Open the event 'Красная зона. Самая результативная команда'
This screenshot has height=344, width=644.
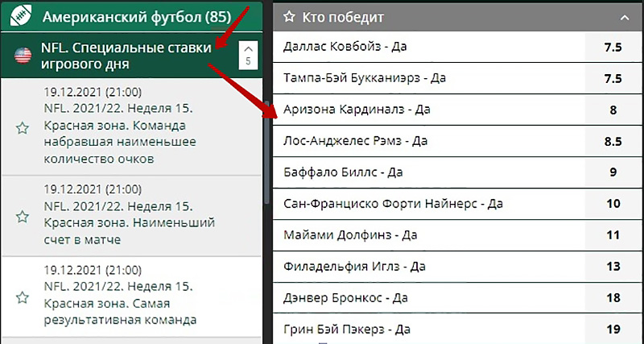(131, 296)
